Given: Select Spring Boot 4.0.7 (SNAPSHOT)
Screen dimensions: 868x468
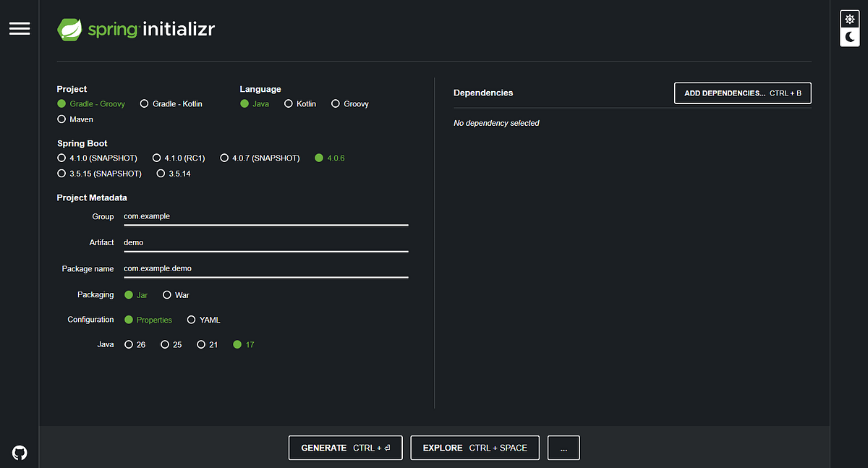Looking at the screenshot, I should click(260, 158).
